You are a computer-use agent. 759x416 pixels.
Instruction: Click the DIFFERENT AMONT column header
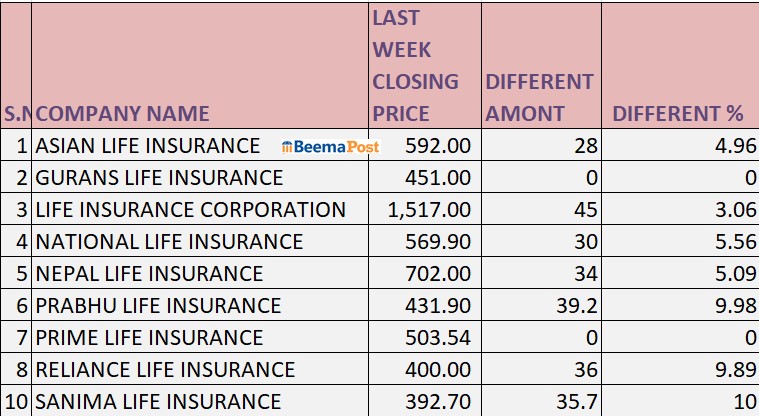tap(540, 97)
